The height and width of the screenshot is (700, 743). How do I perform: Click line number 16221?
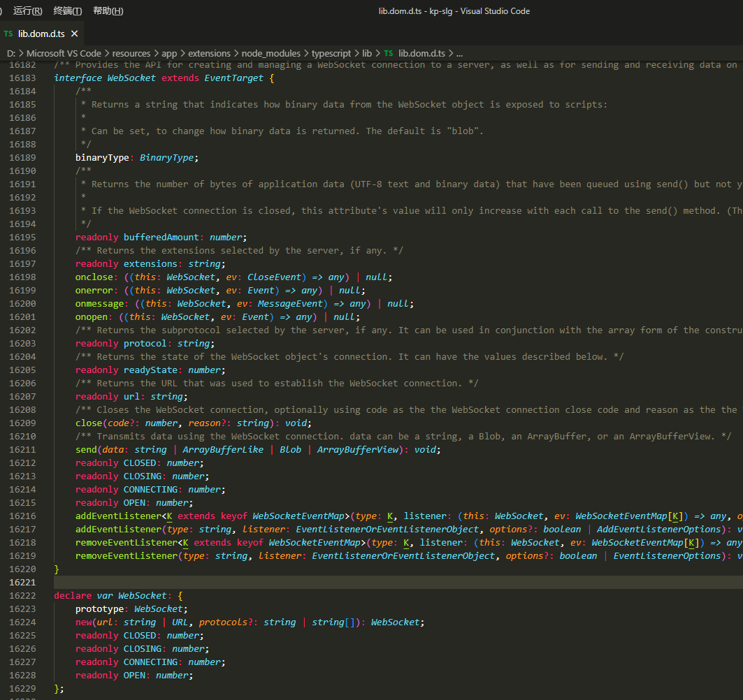tap(22, 582)
